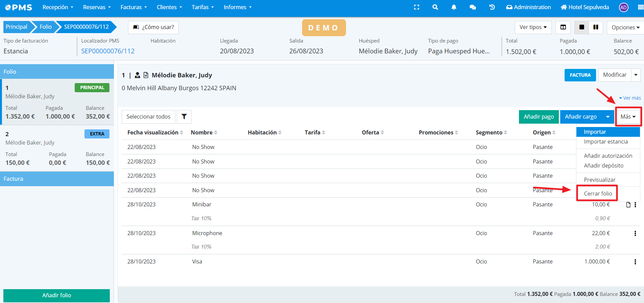Open the SEP00000076/112 localizador link

coord(108,51)
